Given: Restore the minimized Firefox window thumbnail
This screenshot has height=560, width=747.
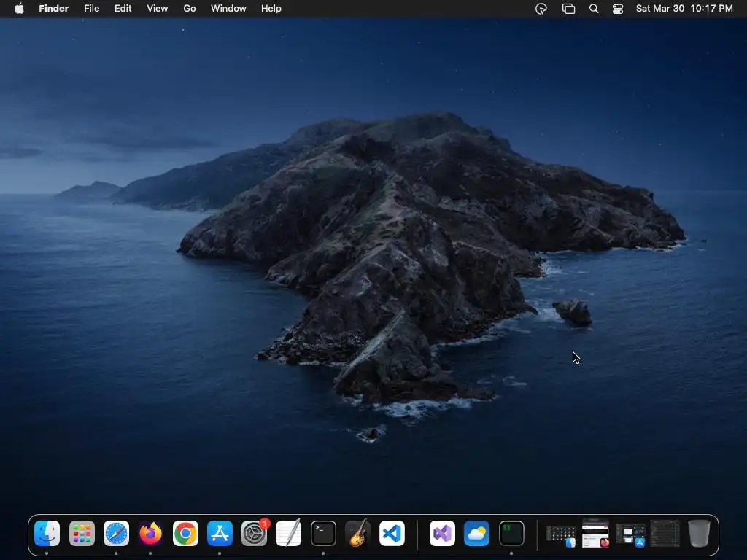Looking at the screenshot, I should click(595, 534).
